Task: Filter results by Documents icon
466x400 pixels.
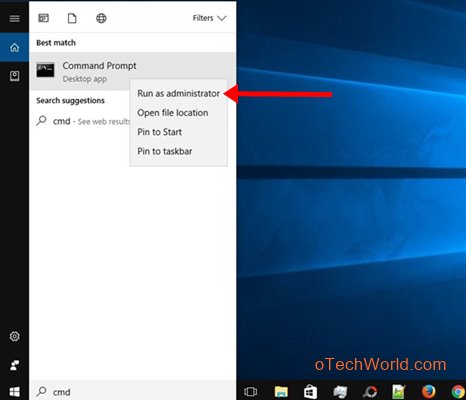Action: (x=72, y=18)
